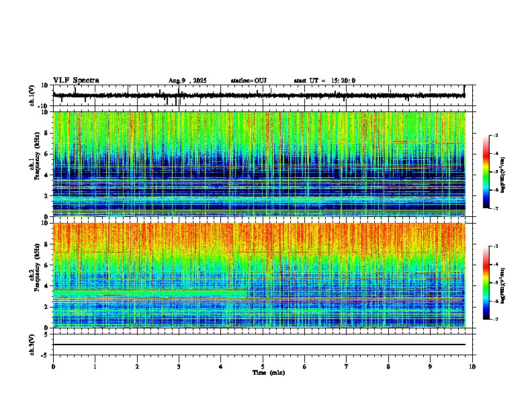Click the "3" time axis tick label
This screenshot has width=532, height=411.
coord(179,367)
